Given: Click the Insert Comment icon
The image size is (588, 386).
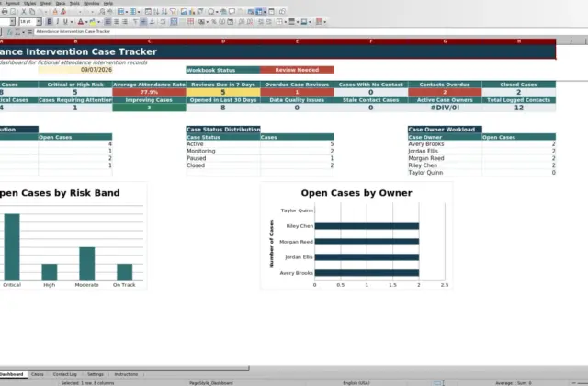Looking at the screenshot, I should pos(232,12).
